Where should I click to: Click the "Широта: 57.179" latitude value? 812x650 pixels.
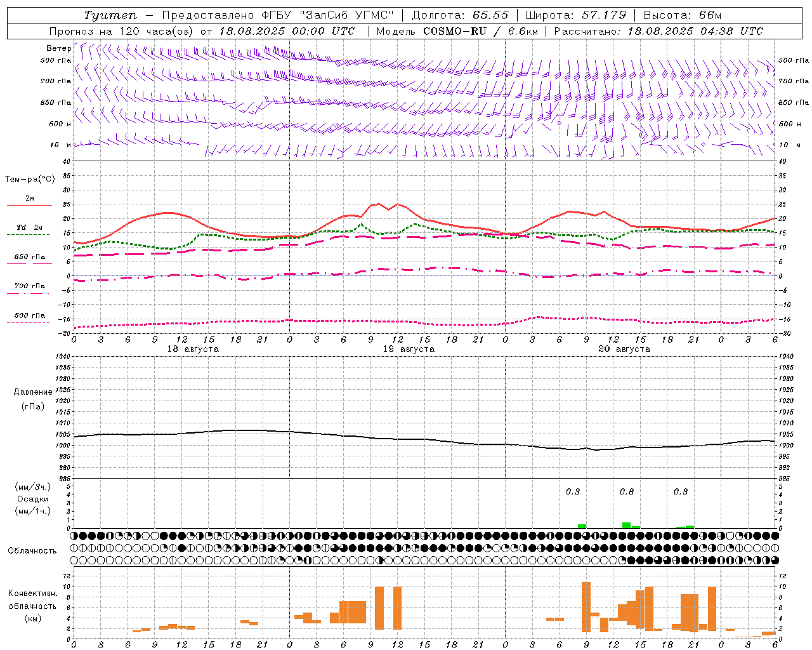(x=576, y=15)
